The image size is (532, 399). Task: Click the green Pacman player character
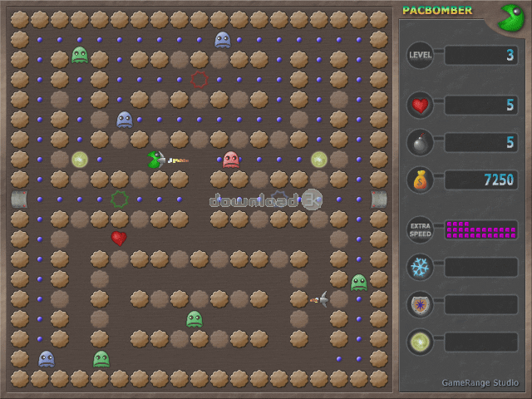pos(156,160)
